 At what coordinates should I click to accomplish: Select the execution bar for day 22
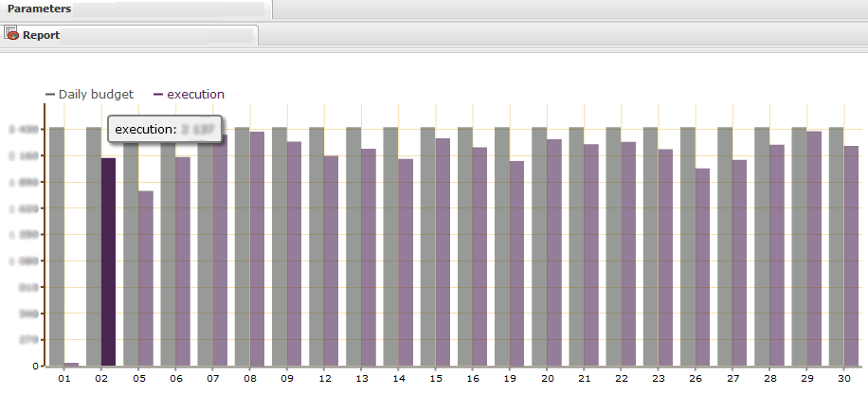[628, 254]
